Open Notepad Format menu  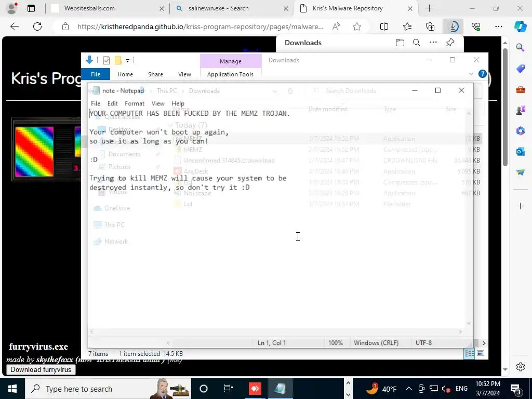135,103
